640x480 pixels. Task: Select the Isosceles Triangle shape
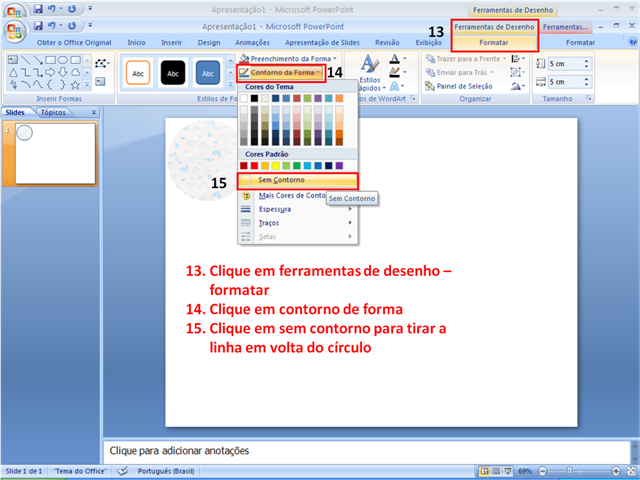click(x=13, y=73)
